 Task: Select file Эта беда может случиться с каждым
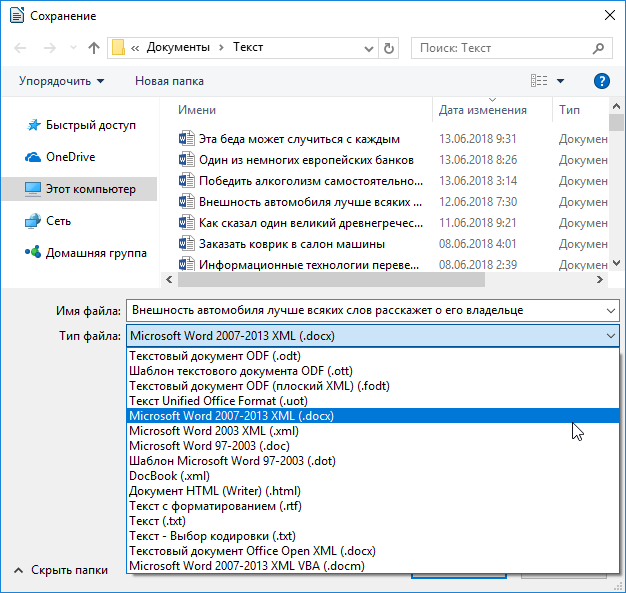click(299, 139)
